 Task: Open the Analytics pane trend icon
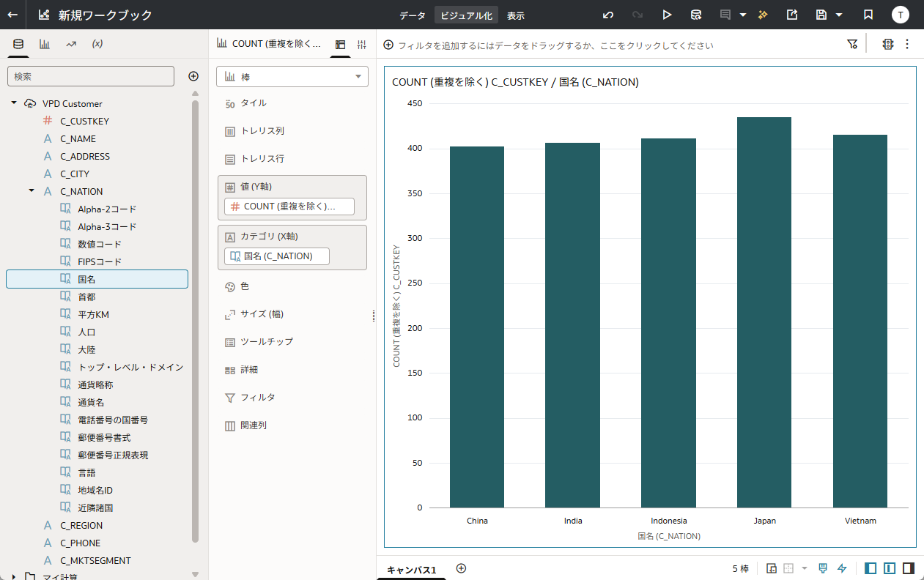(71, 44)
